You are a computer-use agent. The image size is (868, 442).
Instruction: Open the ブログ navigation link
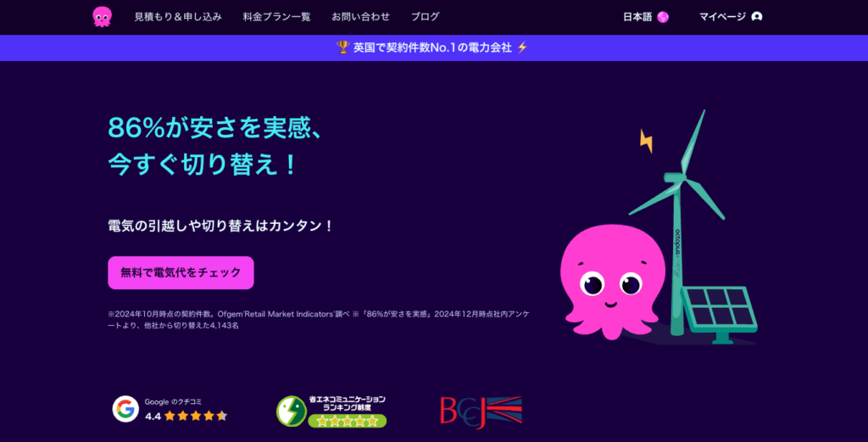(x=425, y=17)
